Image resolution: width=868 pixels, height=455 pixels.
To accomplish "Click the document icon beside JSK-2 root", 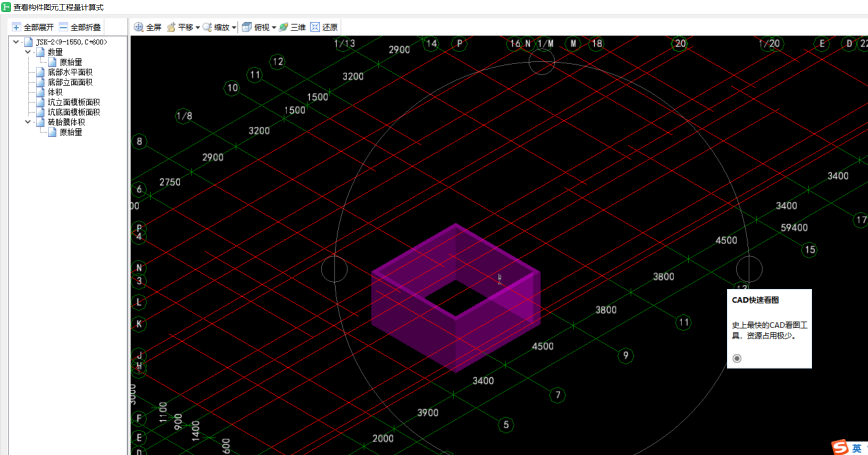I will 28,42.
